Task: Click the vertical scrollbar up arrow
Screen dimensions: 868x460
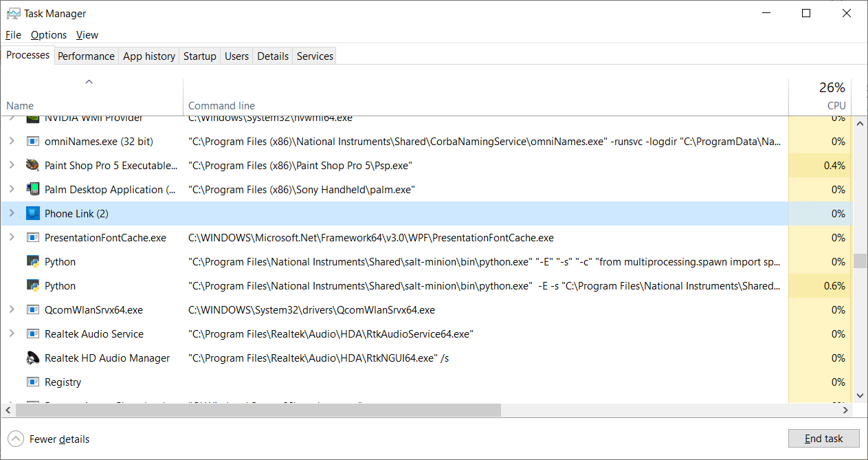Action: click(x=859, y=123)
